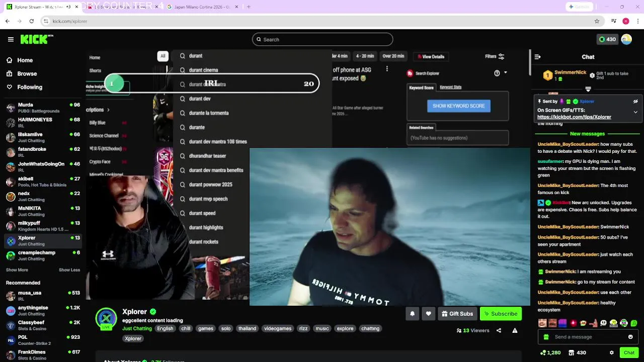This screenshot has height=362, width=644.
Task: Open the milkypuff Kingdom Hearts stream
Action: (x=43, y=226)
